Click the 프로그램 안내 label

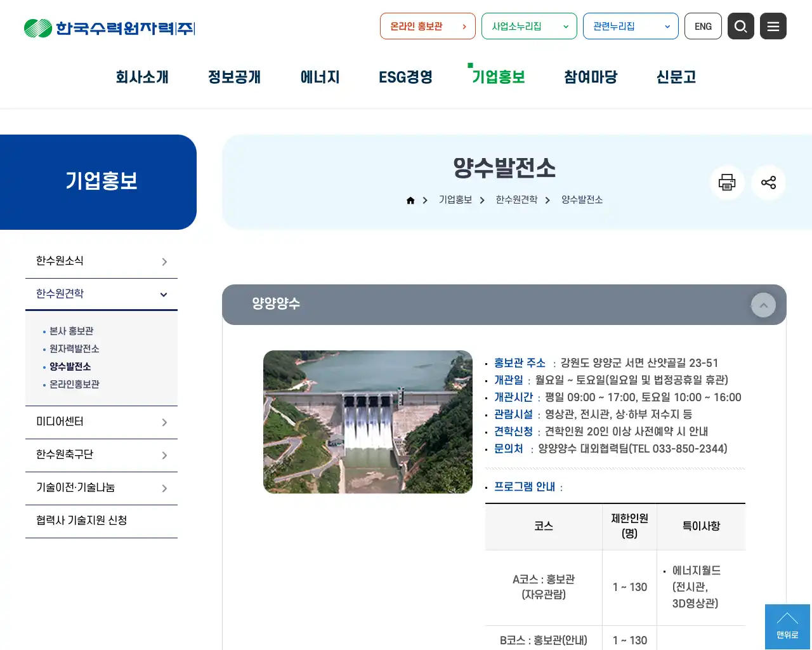[525, 487]
